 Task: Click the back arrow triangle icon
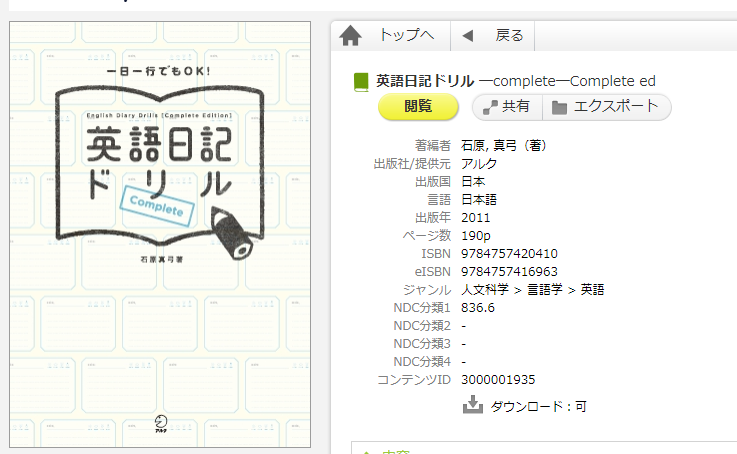tap(468, 36)
